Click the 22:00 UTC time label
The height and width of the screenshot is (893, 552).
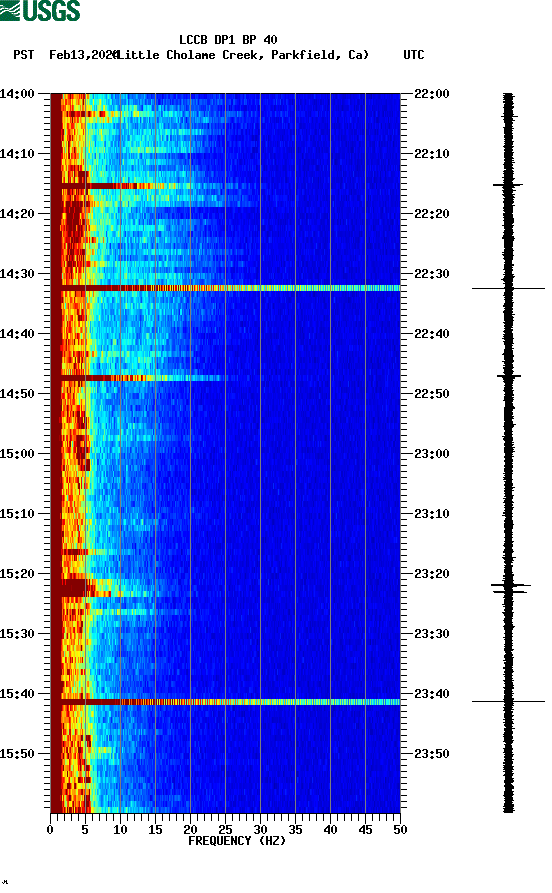[432, 94]
